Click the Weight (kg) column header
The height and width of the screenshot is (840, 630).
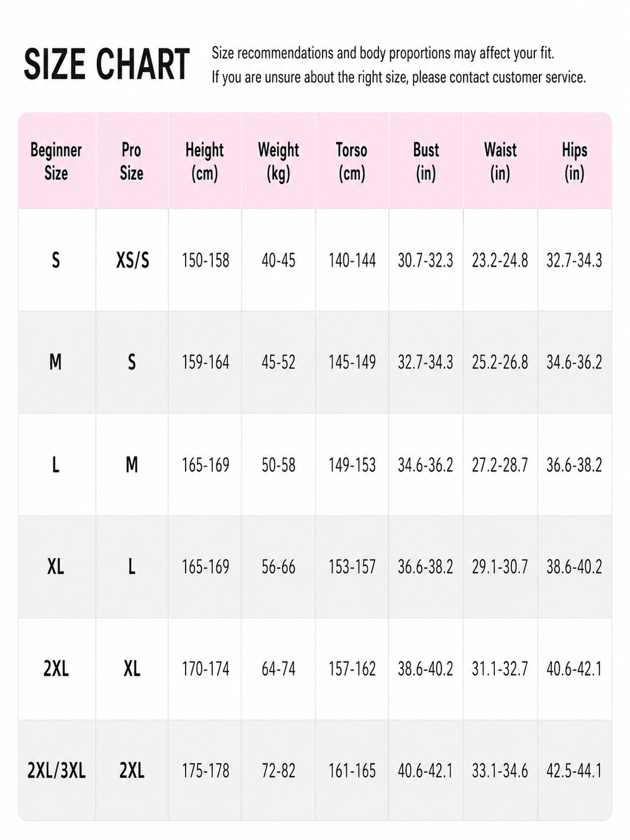point(278,161)
